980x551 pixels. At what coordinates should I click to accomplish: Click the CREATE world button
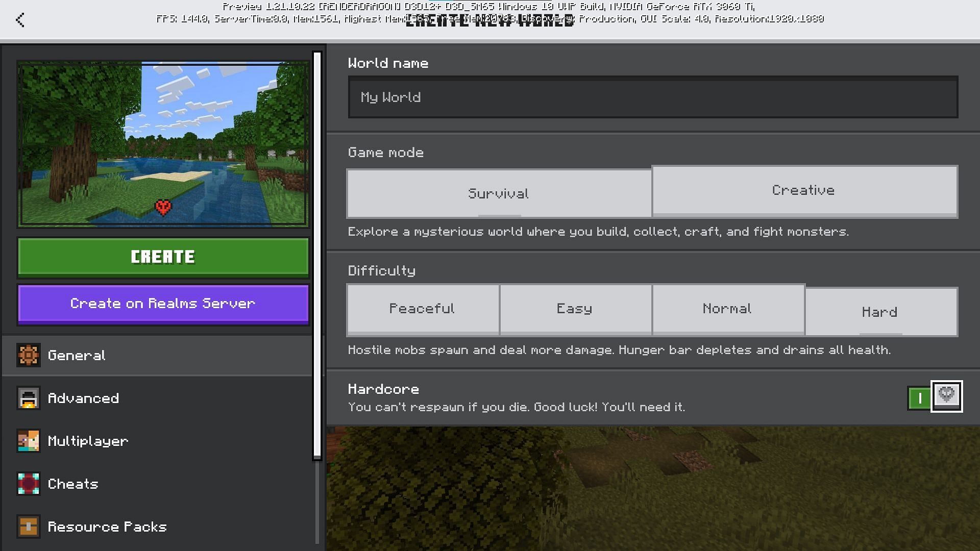(163, 256)
